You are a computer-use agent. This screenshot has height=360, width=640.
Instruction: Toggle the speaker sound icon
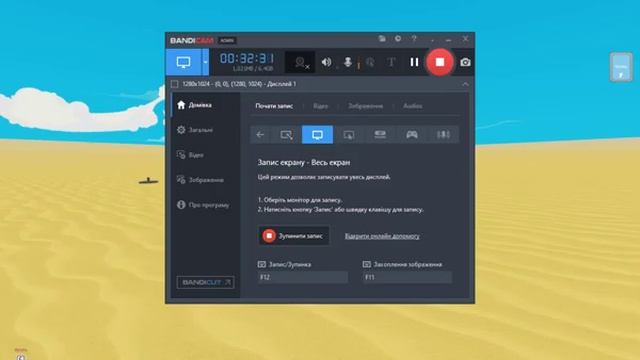(326, 62)
